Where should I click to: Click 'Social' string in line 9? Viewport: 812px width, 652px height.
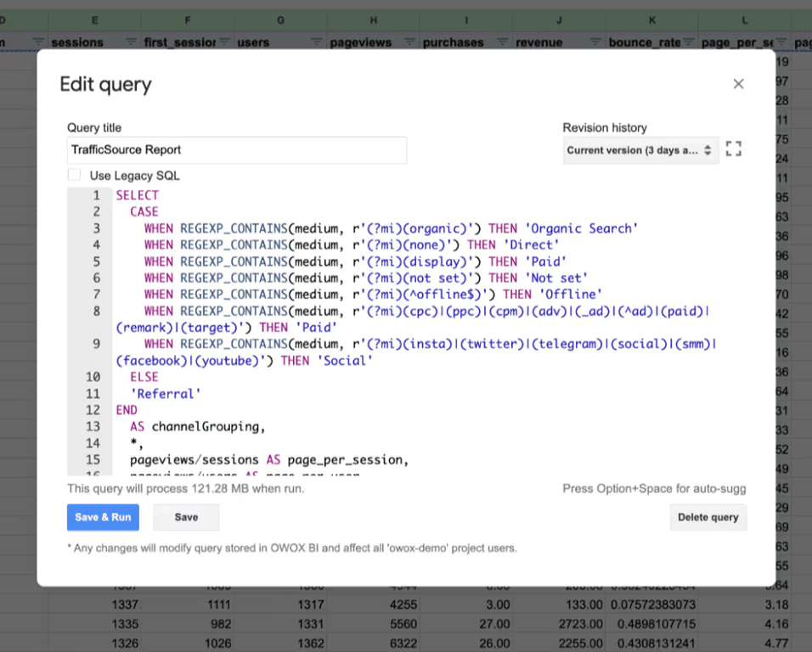[x=344, y=361]
